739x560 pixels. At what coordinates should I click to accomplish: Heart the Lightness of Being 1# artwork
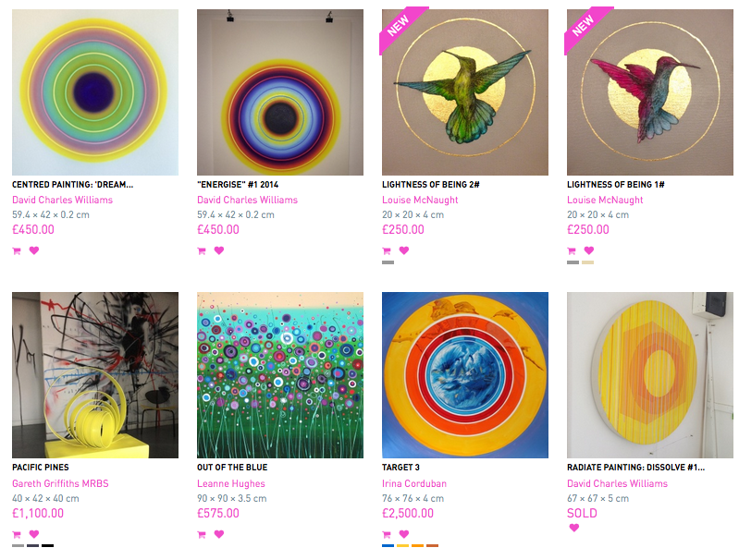[589, 250]
